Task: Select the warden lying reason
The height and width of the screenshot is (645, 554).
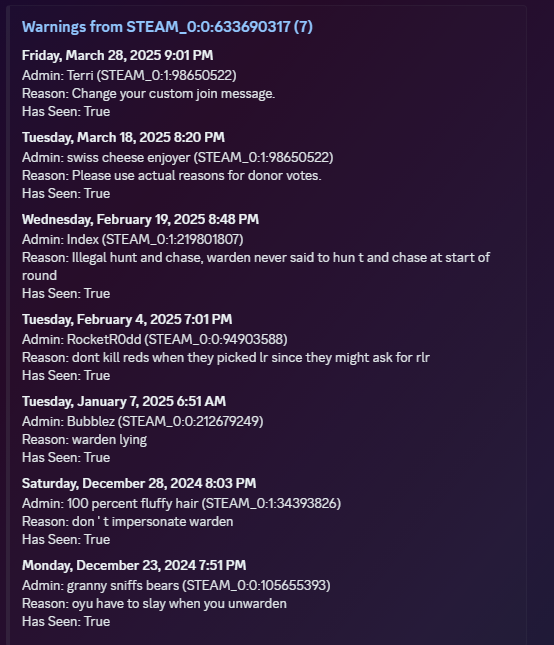Action: pyautogui.click(x=84, y=439)
